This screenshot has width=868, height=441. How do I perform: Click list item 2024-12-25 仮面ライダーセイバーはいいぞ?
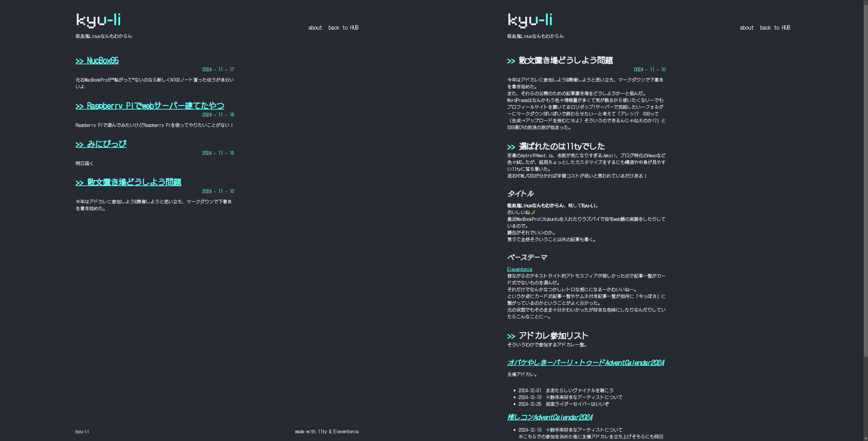point(564,404)
